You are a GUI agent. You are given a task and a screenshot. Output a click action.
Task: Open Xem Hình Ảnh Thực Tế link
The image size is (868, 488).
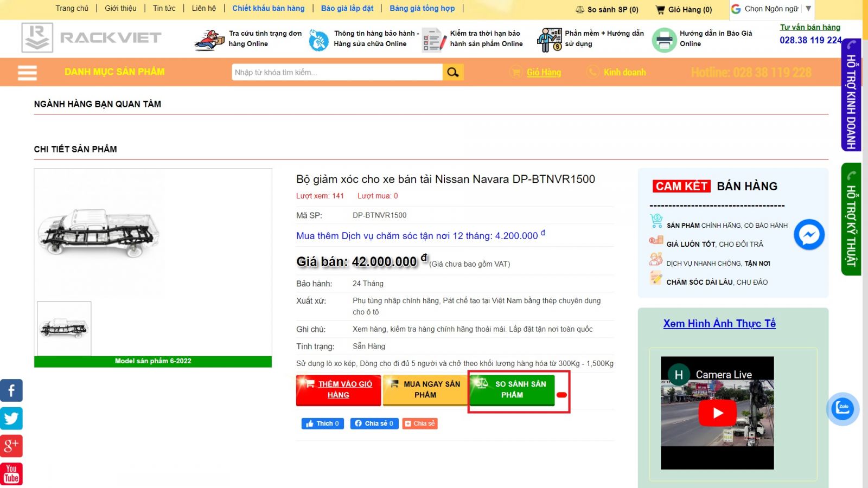[x=719, y=324]
